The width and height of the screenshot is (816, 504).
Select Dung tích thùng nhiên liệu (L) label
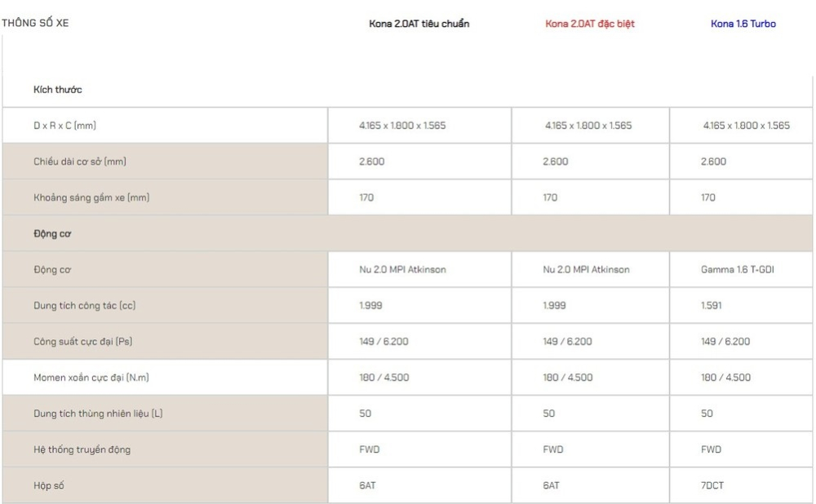pos(98,413)
